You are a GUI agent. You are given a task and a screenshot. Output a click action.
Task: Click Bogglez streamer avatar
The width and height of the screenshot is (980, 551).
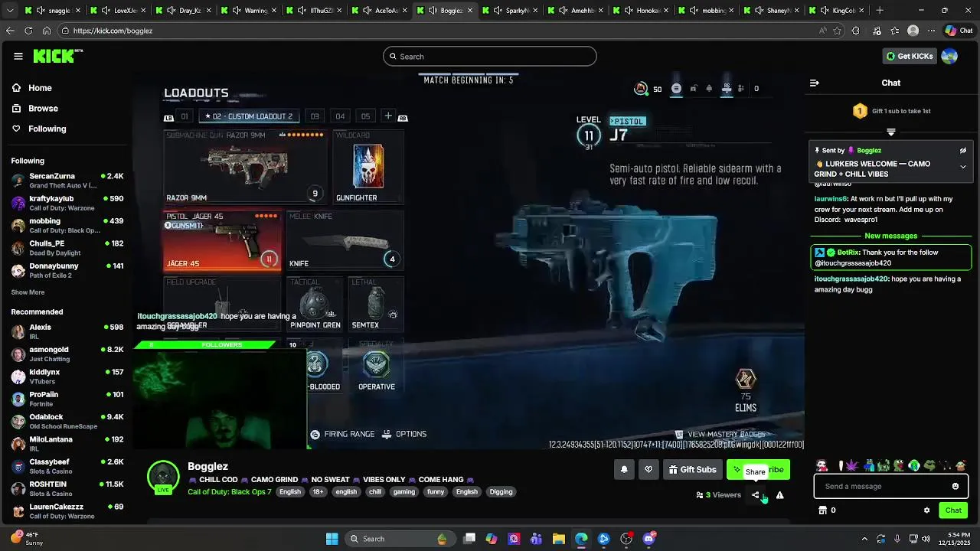163,477
